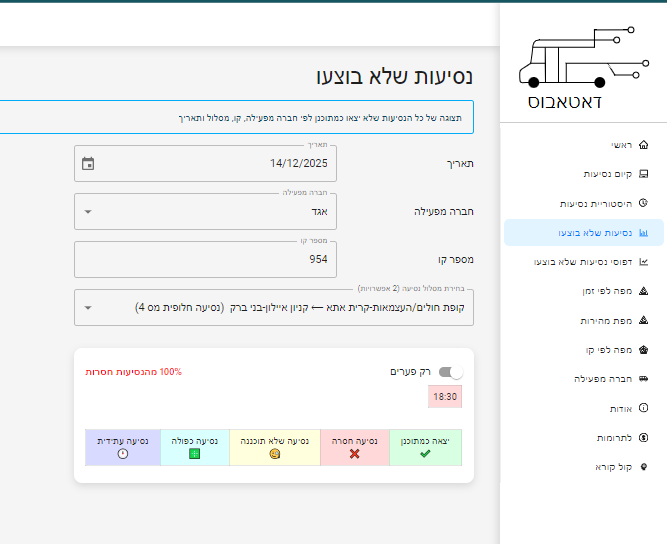Viewport: 667px width, 544px height.
Task: Open מפה לפי זמן page
Action: click(584, 291)
